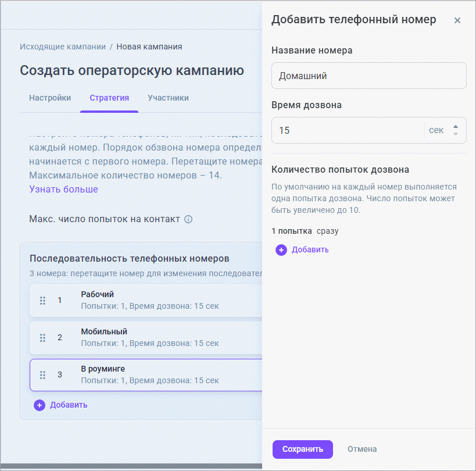Grab the drag handle for Мобильный number
The image size is (476, 471).
[42, 338]
